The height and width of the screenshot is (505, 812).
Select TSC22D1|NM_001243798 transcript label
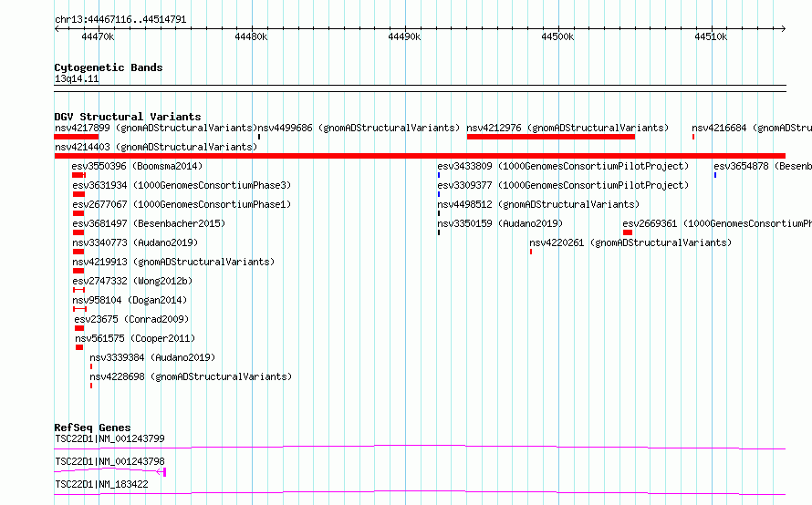(109, 461)
